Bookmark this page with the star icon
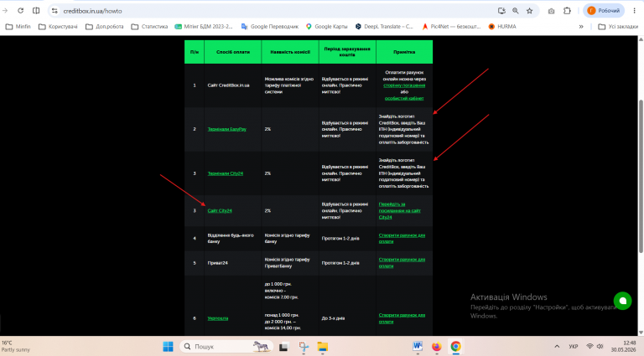The width and height of the screenshot is (644, 356). tap(530, 11)
